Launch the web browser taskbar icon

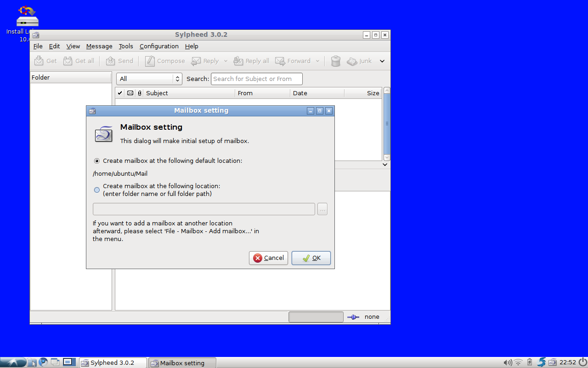click(44, 362)
